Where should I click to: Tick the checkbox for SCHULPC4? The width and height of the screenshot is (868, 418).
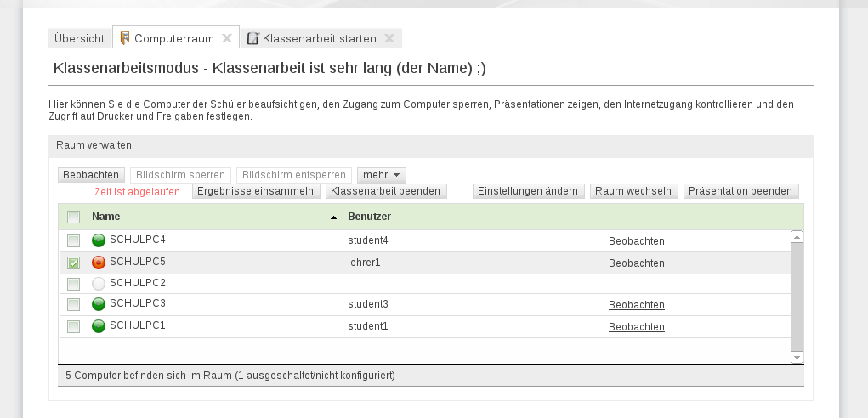point(74,240)
